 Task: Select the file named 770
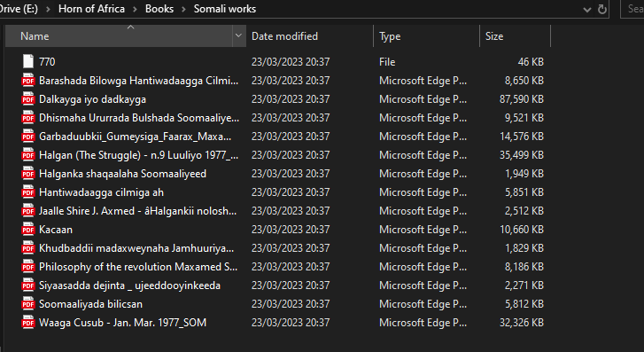coord(47,62)
